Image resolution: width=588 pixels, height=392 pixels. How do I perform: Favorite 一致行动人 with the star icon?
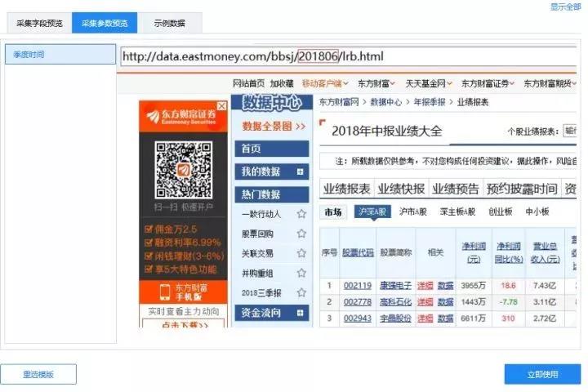pos(301,214)
